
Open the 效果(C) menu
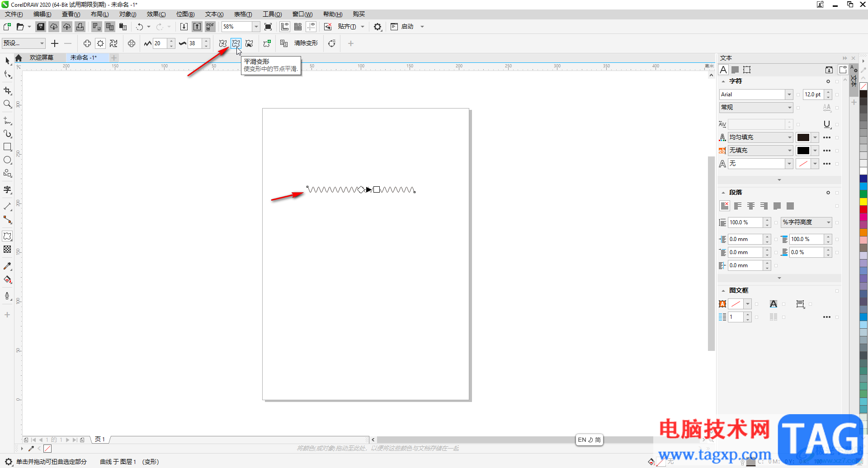pos(156,14)
